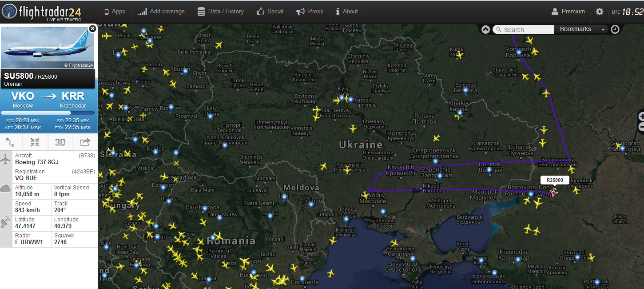Expand the Bookmarks dropdown arrow
Viewport: 644px width, 289px height.
[603, 29]
